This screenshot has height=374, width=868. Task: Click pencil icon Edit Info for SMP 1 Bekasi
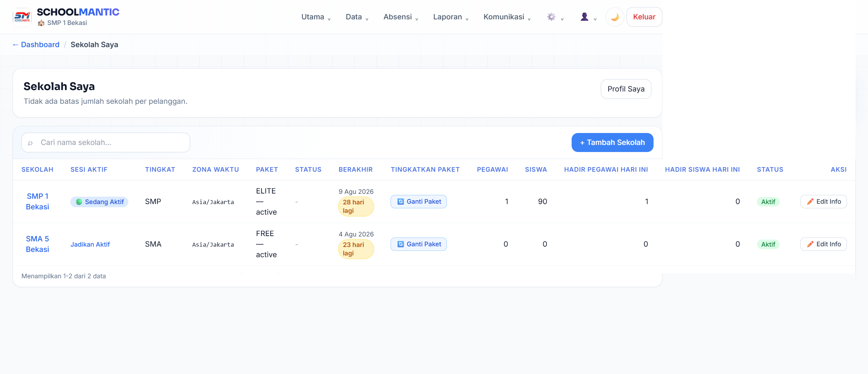tap(823, 202)
